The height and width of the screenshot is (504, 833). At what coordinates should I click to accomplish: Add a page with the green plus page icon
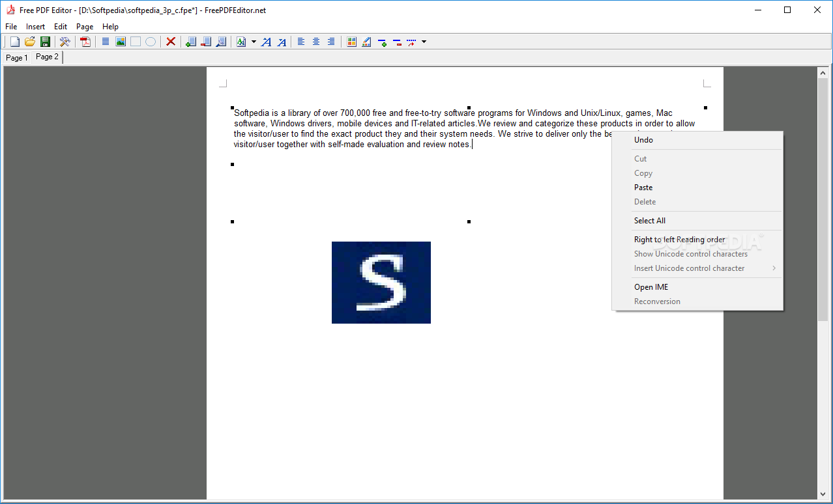191,42
